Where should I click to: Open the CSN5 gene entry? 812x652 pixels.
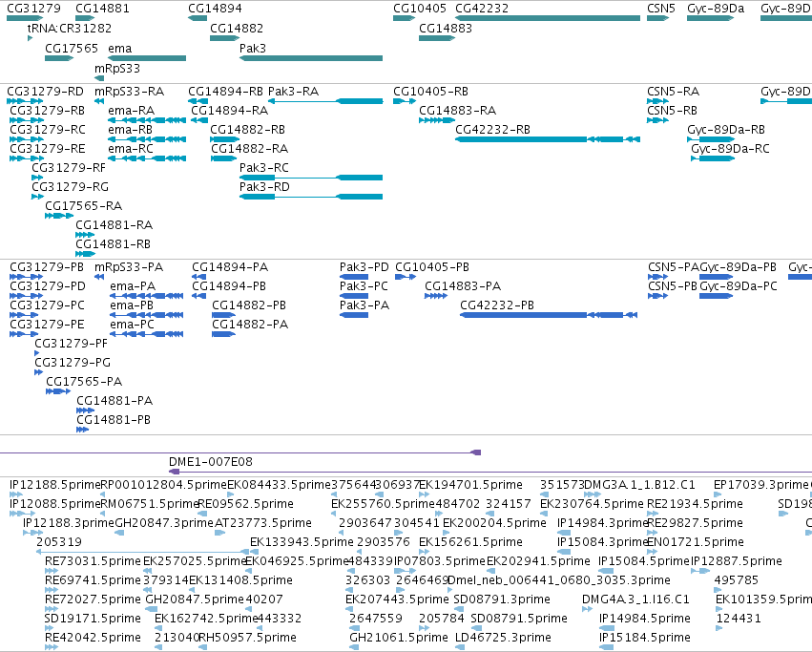[x=661, y=9]
